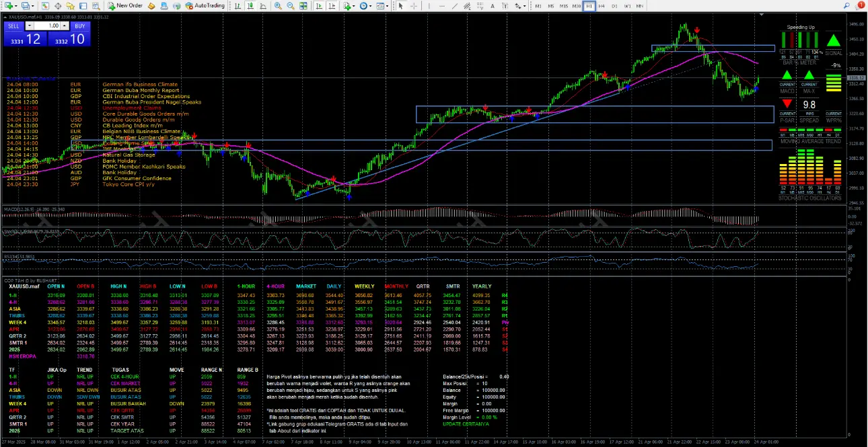Expand the Indicators dropdown arrow

tap(355, 5)
